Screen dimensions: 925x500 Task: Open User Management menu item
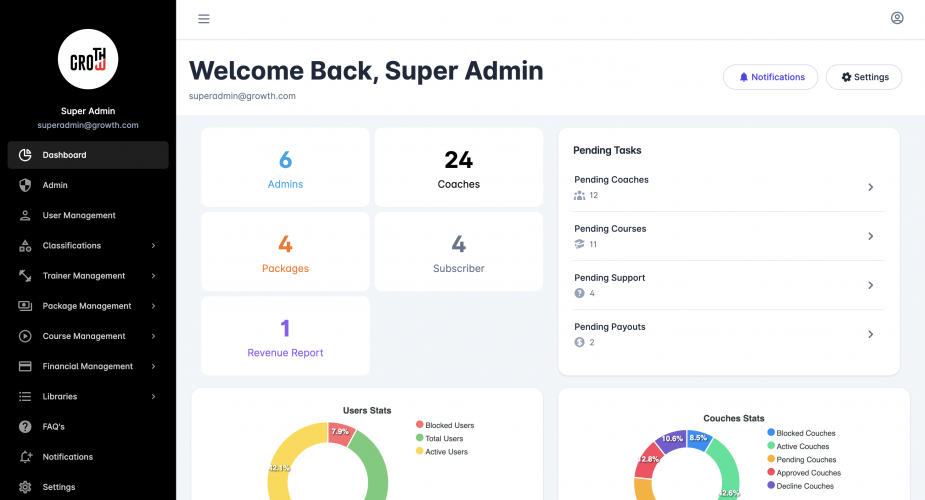tap(88, 215)
